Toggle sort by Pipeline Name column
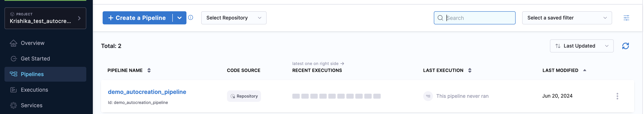Screen dimensions: 644x114 (149, 70)
